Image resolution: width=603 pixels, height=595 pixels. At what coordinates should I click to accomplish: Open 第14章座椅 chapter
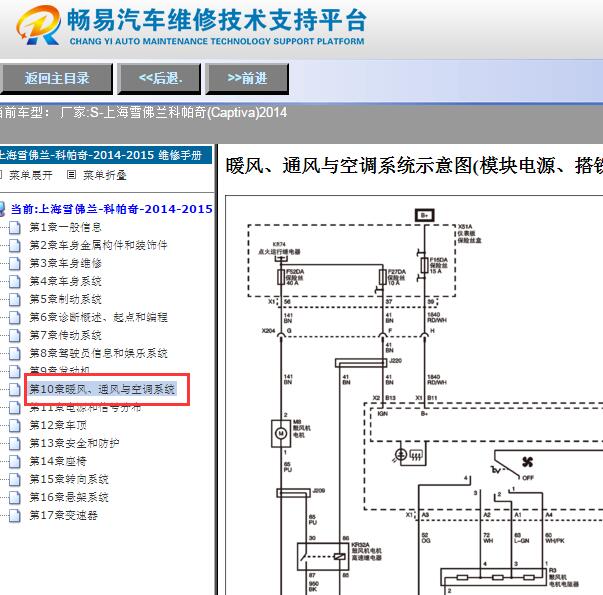58,462
